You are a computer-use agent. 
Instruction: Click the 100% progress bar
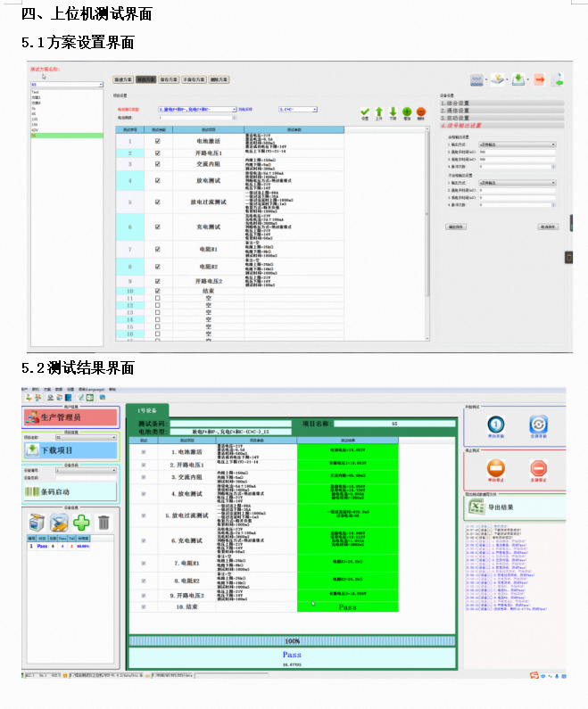coord(292,640)
